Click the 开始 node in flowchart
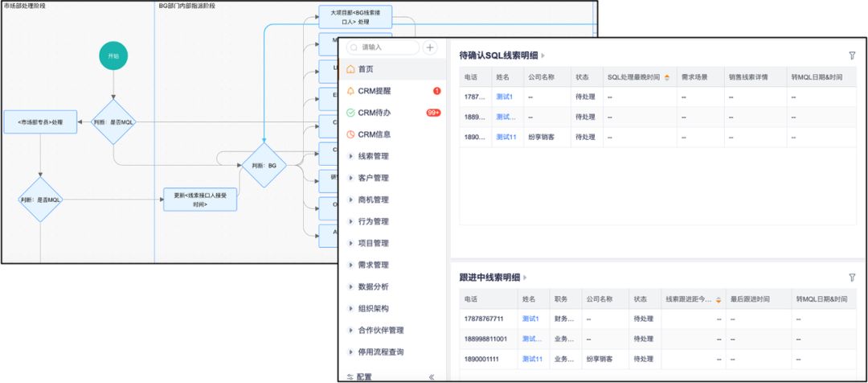Viewport: 868px width, 383px height. [113, 56]
